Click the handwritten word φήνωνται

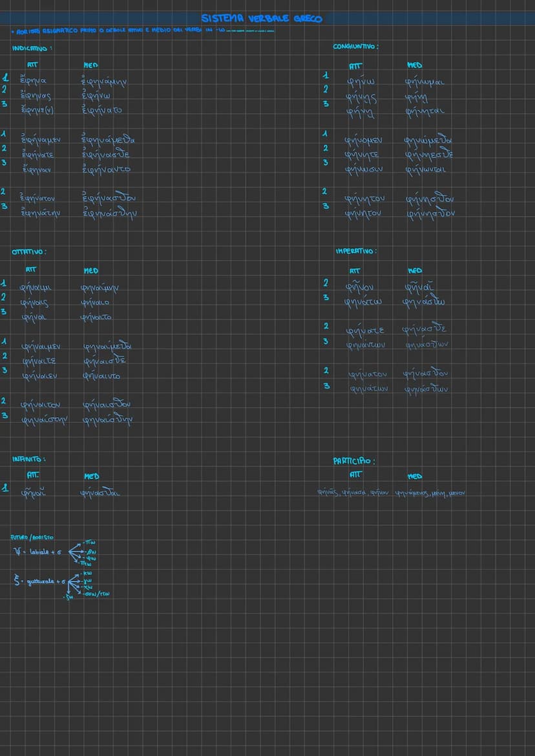point(426,169)
